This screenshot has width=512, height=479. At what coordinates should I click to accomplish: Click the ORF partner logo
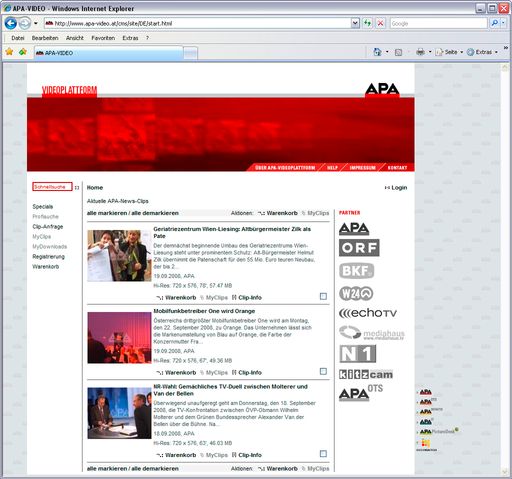coord(359,248)
